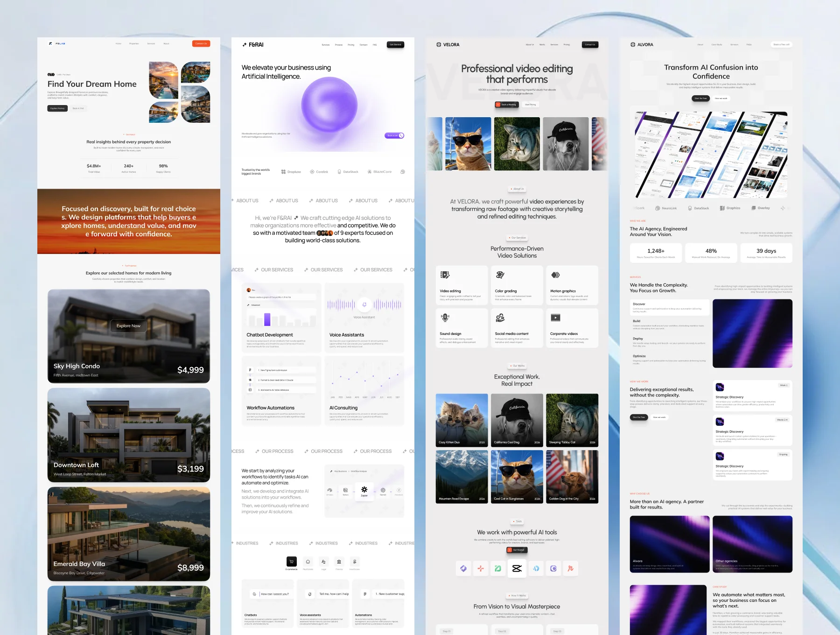Click the Book a free call button
The width and height of the screenshot is (840, 635).
click(782, 45)
